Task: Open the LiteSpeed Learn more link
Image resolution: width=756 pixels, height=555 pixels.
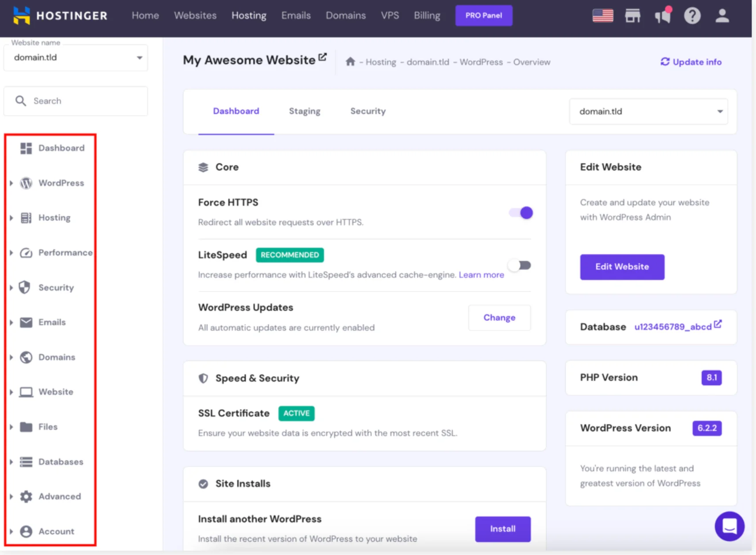Action: (x=481, y=275)
